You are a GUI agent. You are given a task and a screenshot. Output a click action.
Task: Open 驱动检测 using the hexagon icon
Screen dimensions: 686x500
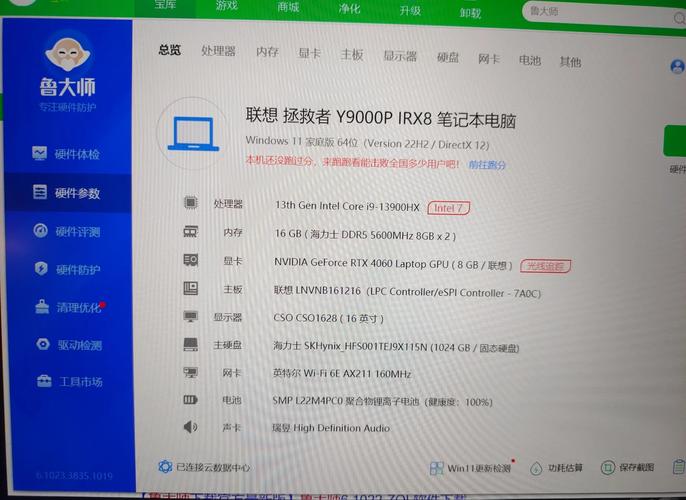[42, 345]
